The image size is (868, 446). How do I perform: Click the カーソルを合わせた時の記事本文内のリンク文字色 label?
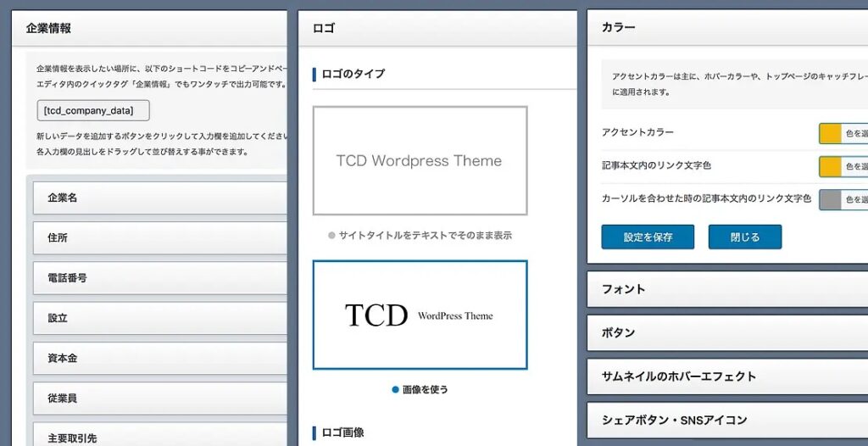(706, 198)
